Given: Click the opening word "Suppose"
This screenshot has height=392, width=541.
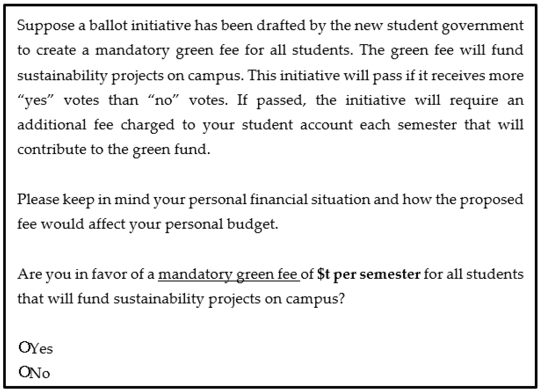Looking at the screenshot, I should [x=46, y=25].
